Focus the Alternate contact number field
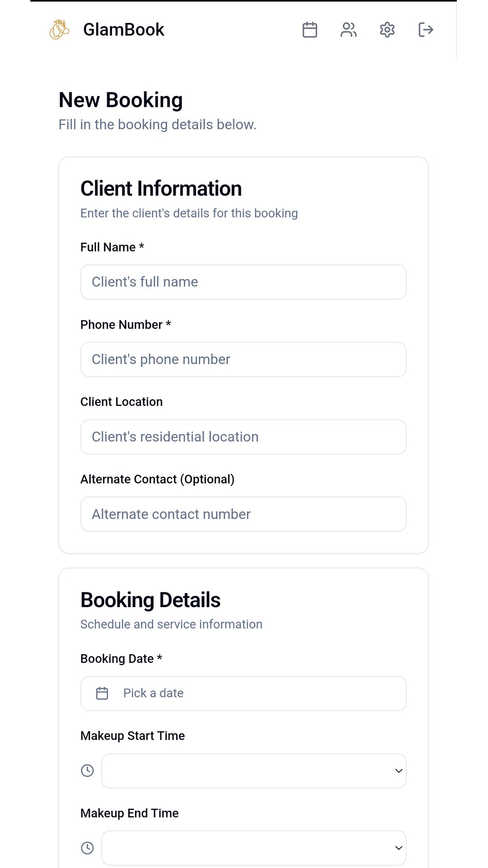This screenshot has width=488, height=868. pyautogui.click(x=243, y=514)
